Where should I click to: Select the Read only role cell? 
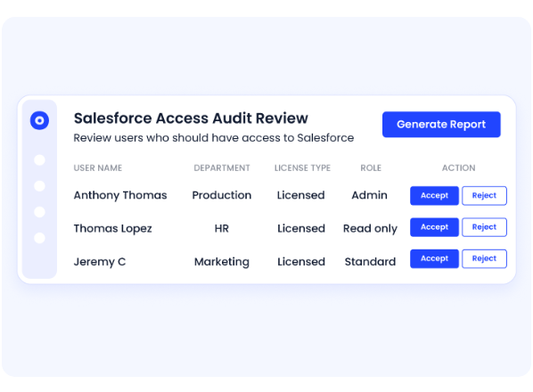pos(370,229)
